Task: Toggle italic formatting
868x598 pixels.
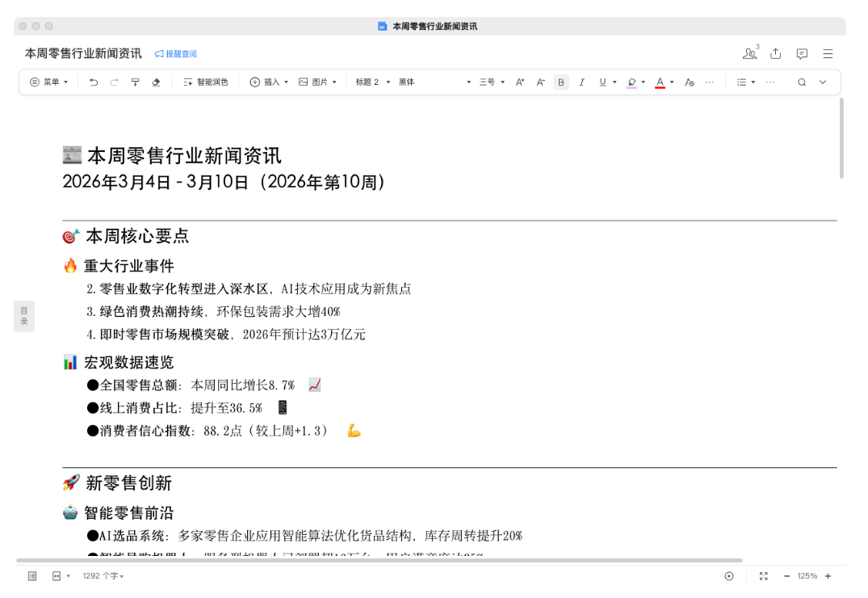Action: 582,82
